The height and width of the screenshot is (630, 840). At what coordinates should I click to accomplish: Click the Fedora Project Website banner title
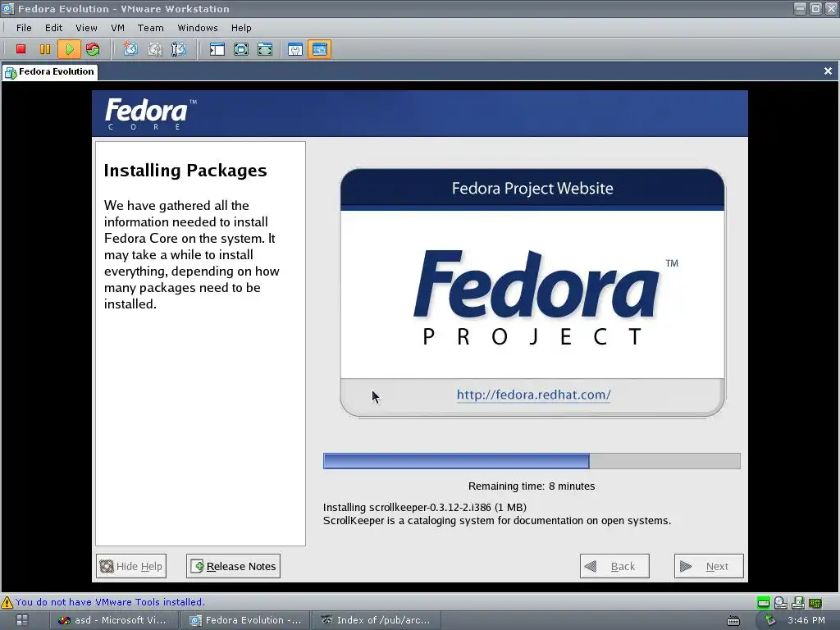click(532, 189)
